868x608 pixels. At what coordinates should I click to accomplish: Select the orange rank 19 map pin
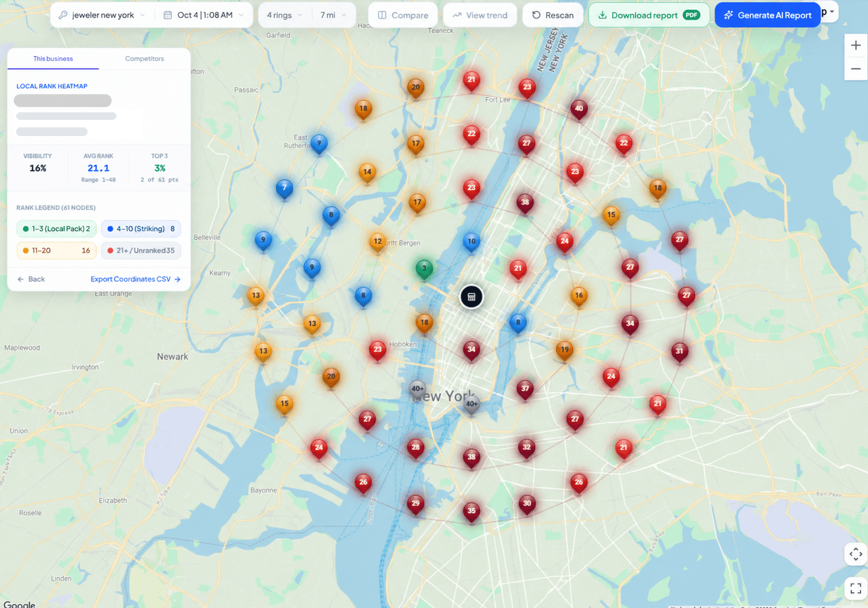(x=564, y=351)
